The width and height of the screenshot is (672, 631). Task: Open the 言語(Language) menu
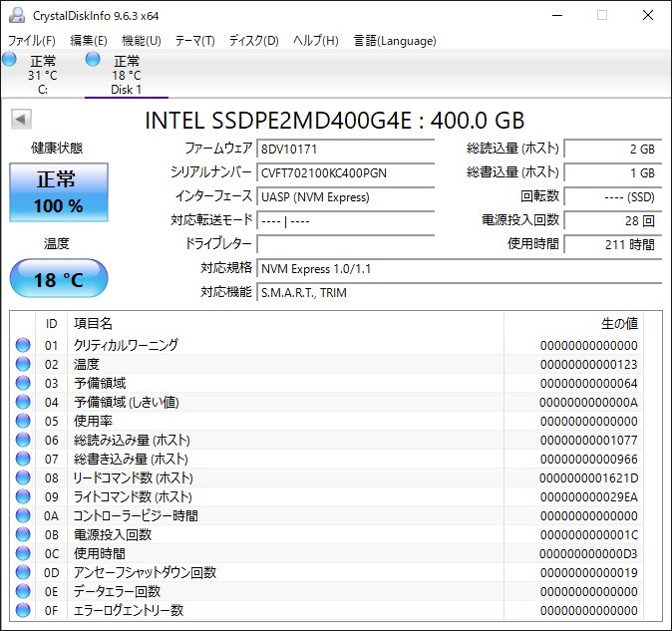pyautogui.click(x=395, y=41)
